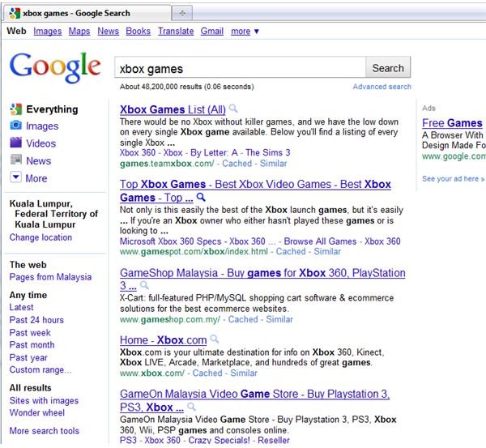Select Everything filter in left sidebar
This screenshot has height=448, width=486.
point(52,109)
